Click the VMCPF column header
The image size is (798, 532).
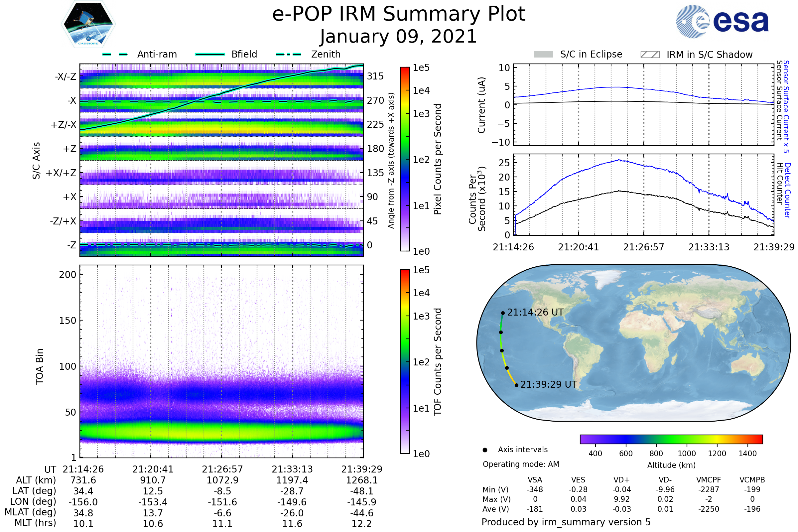tap(709, 480)
